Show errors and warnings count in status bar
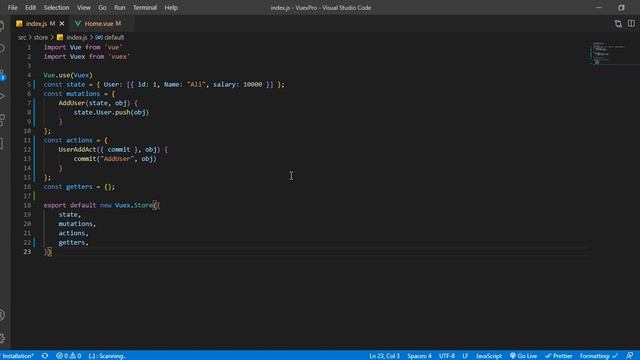Image resolution: width=640 pixels, height=360 pixels. point(69,356)
